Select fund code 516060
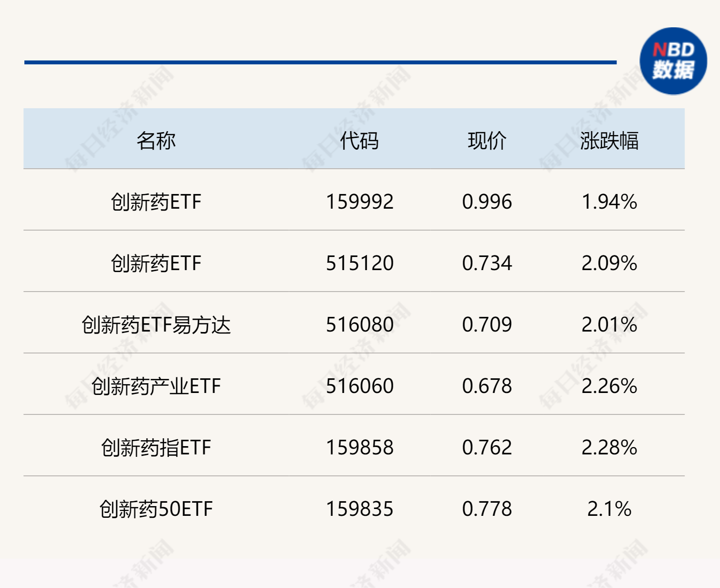Image resolution: width=720 pixels, height=588 pixels. (360, 386)
